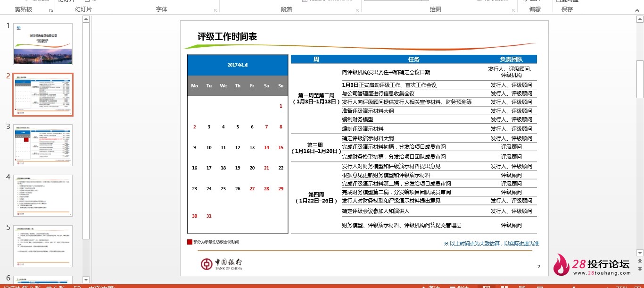Click the thumbnail pane scroll-up arrow
Viewport: 644px width, 288px height.
pyautogui.click(x=86, y=19)
